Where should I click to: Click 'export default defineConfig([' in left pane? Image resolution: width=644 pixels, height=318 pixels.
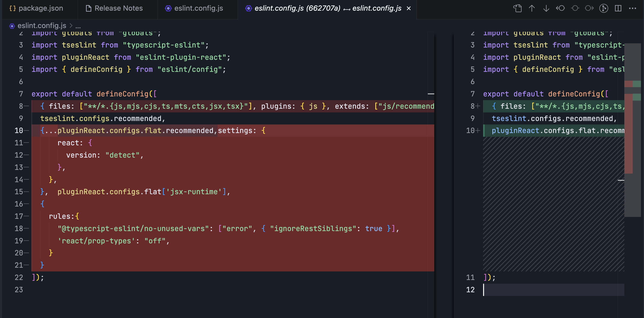tap(94, 94)
